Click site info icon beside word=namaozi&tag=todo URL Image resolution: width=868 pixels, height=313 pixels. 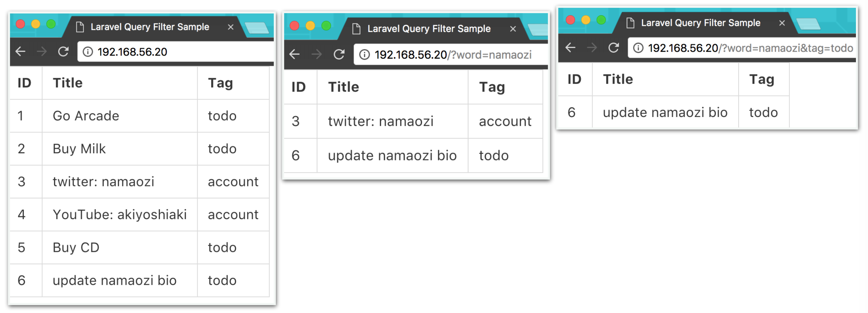pos(638,48)
